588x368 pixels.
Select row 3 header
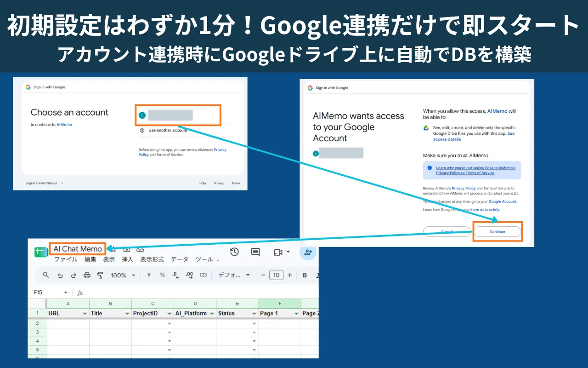pos(37,332)
